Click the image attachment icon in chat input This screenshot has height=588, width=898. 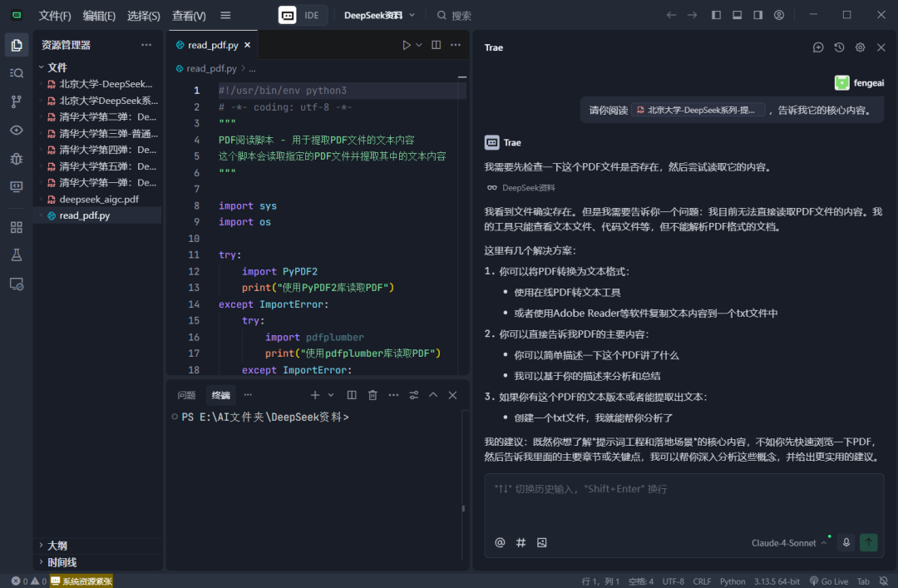[x=542, y=542]
